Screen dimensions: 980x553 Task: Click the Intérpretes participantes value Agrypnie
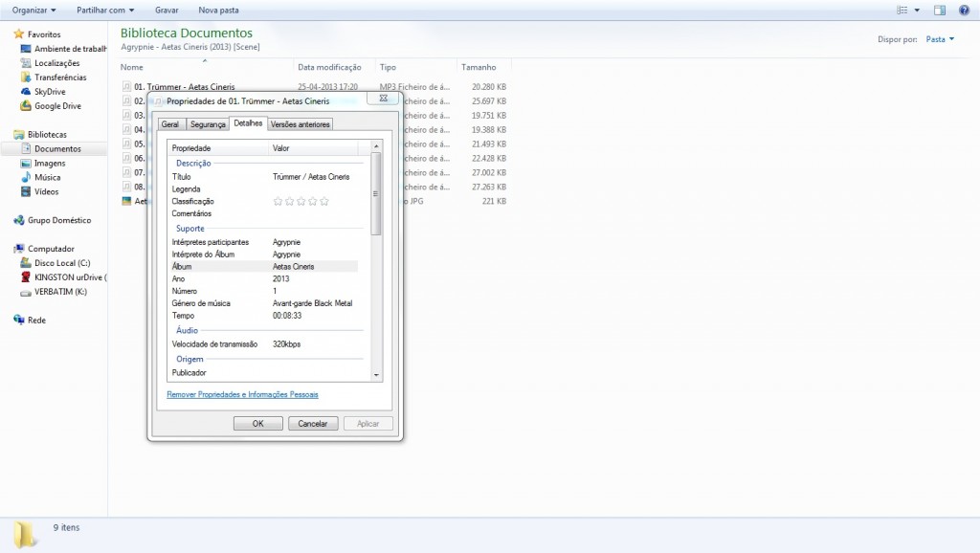(x=286, y=242)
